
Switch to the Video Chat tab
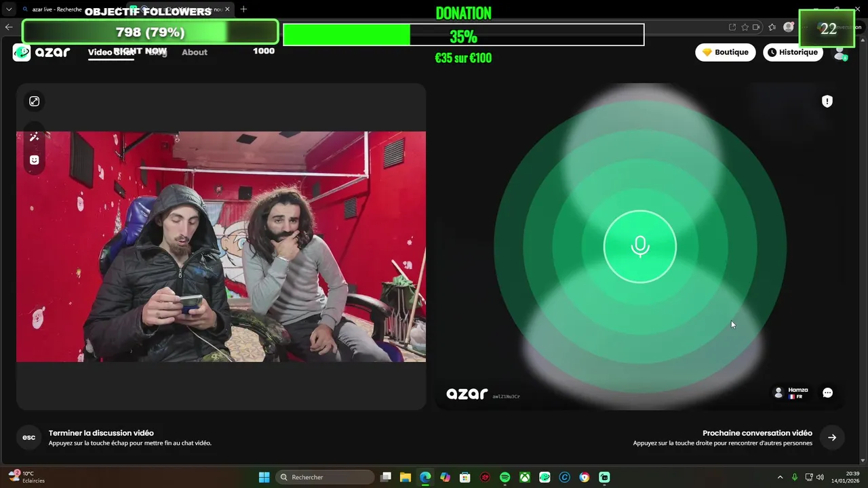[111, 52]
